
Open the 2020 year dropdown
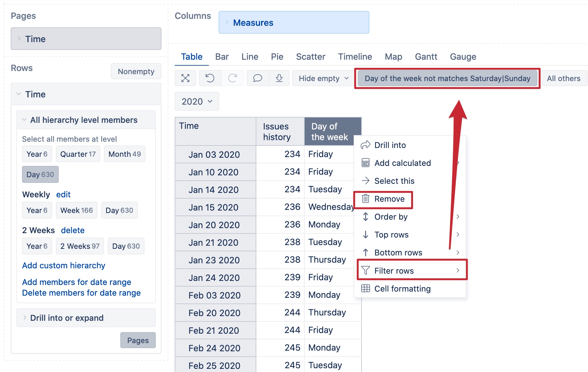coord(197,101)
